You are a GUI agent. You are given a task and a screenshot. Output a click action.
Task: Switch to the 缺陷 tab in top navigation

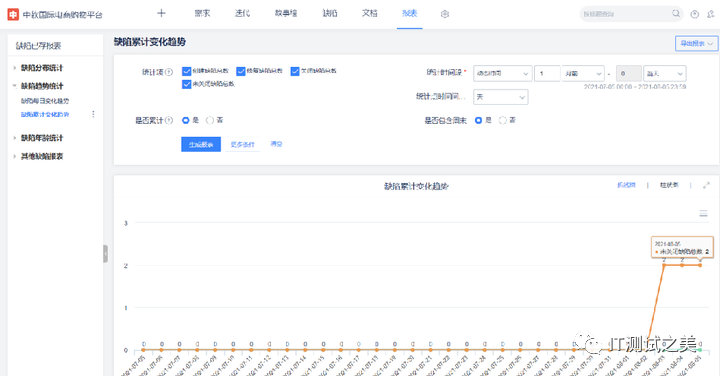(330, 13)
